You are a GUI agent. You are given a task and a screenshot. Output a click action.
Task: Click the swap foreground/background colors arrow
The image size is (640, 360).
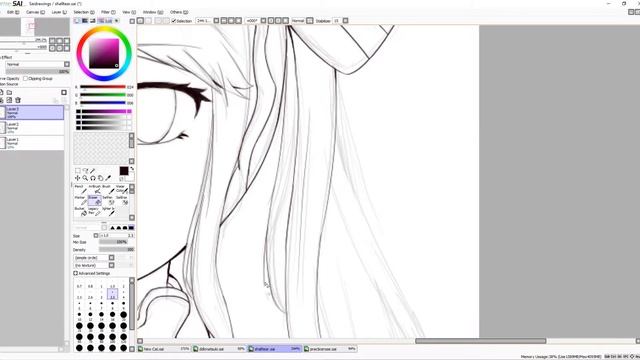click(131, 169)
